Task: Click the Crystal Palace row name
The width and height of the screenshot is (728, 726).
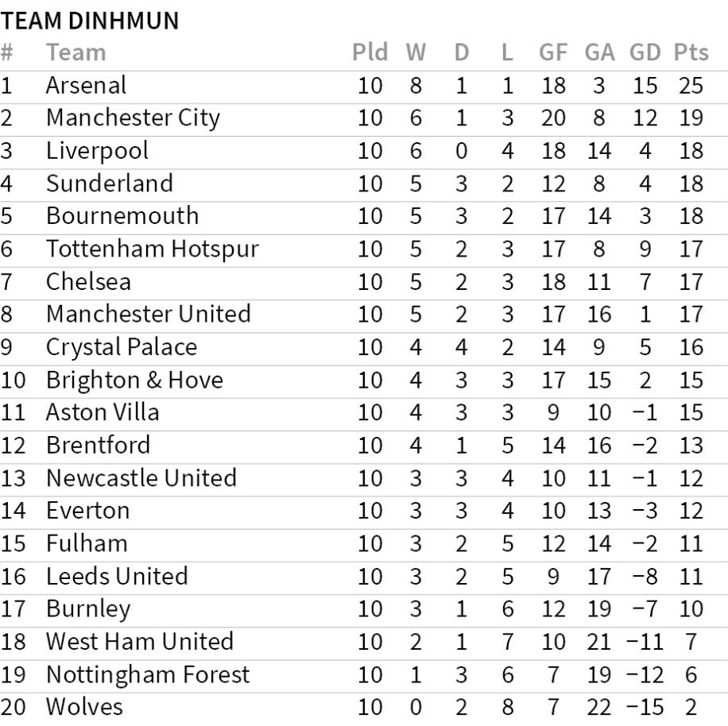Action: (x=121, y=347)
